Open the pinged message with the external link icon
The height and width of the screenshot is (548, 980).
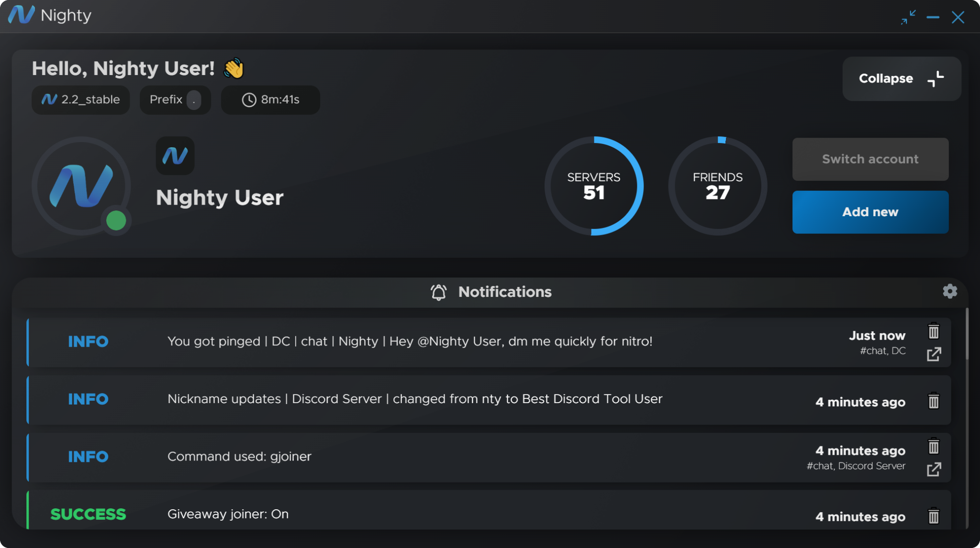pyautogui.click(x=934, y=354)
